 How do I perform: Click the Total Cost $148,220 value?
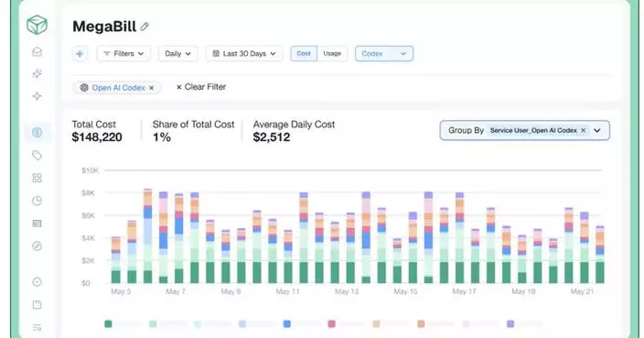[97, 137]
